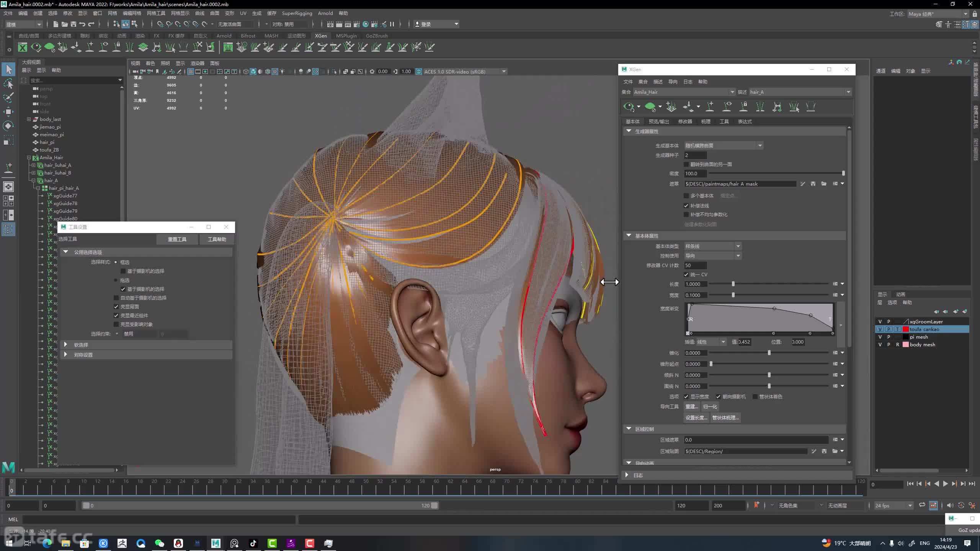Click 设置长度... button

(696, 417)
